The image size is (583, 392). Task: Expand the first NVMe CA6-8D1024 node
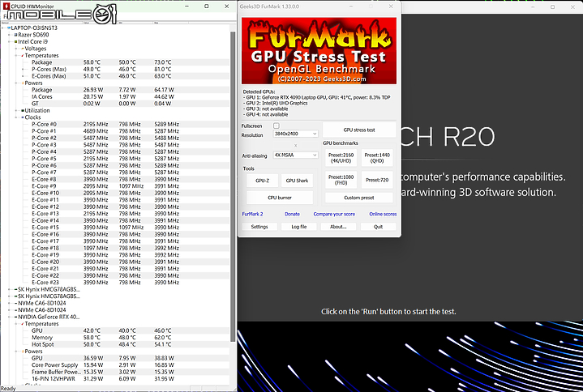tap(10, 303)
